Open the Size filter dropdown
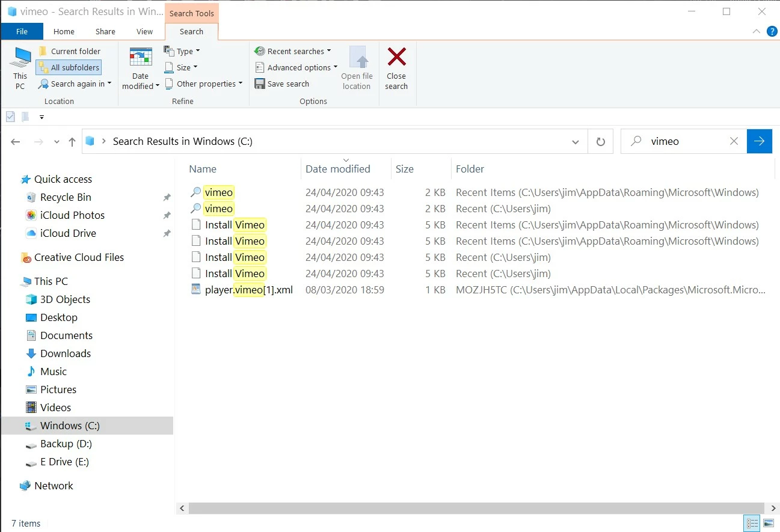The width and height of the screenshot is (780, 532). point(180,67)
